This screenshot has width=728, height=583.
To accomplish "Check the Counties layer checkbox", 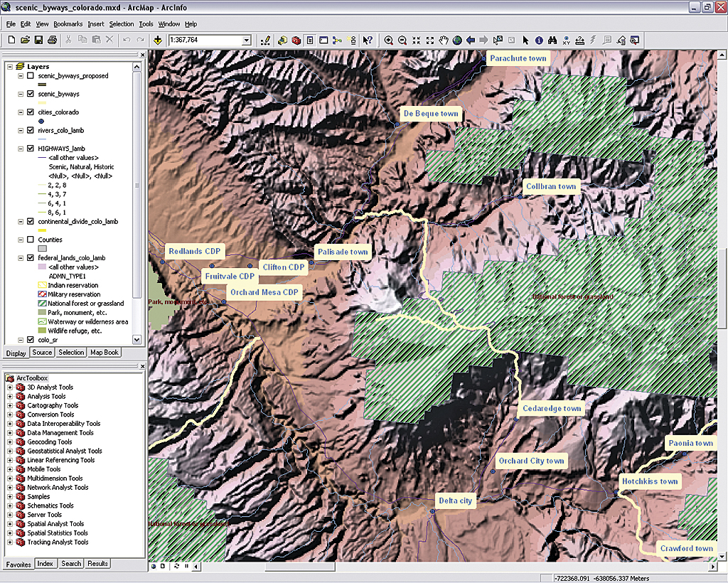I will coord(31,240).
